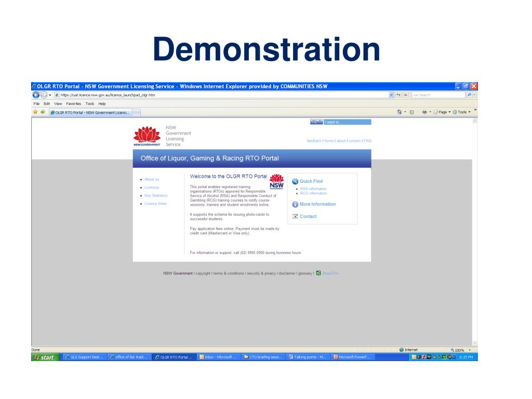This screenshot has height=399, width=532.
Task: Click the red Stop loading icon
Action: pos(405,95)
